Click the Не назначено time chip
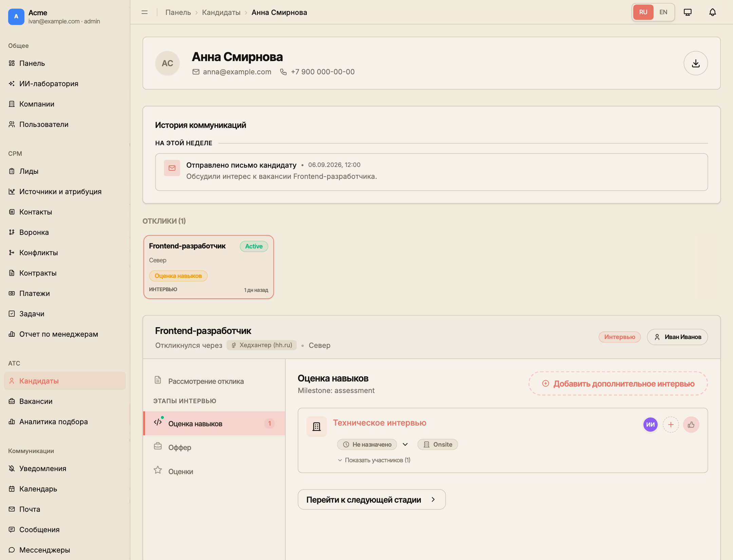733x560 pixels. [367, 445]
